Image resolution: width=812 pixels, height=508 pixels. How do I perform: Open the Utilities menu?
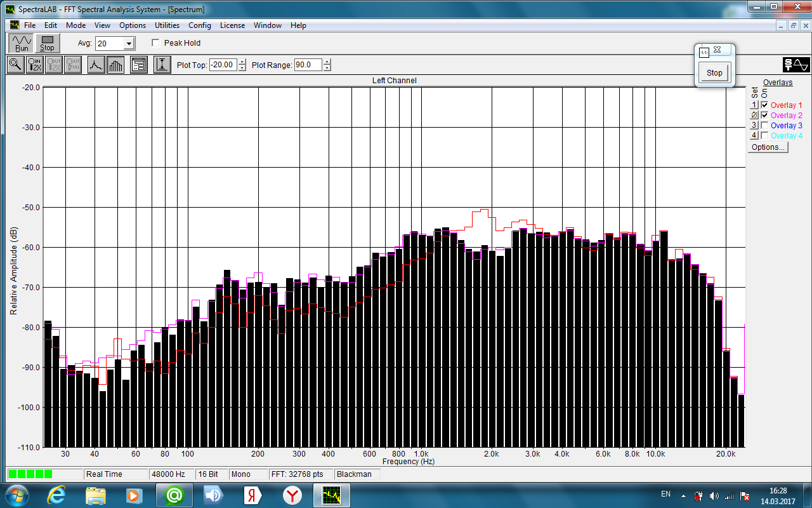pos(167,25)
